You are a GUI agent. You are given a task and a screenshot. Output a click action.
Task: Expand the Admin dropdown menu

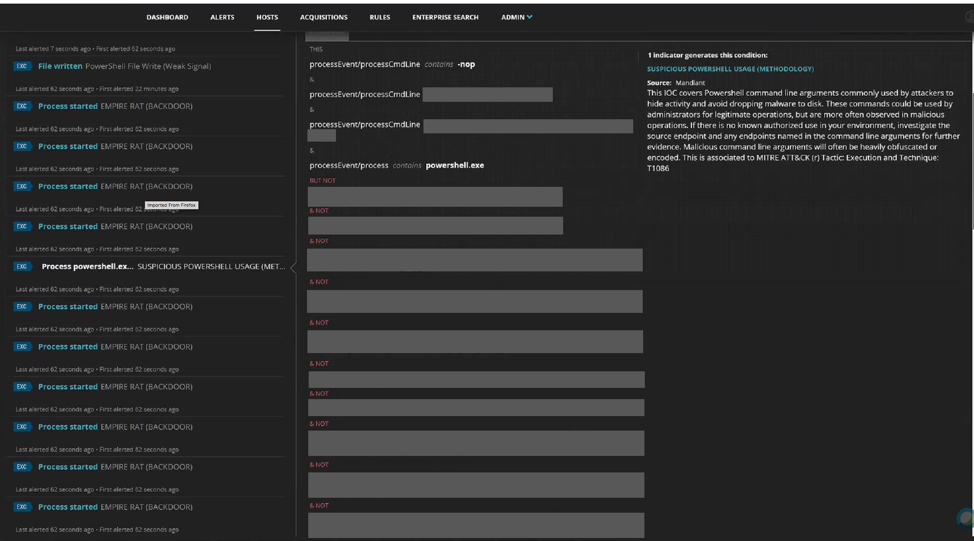coord(516,17)
